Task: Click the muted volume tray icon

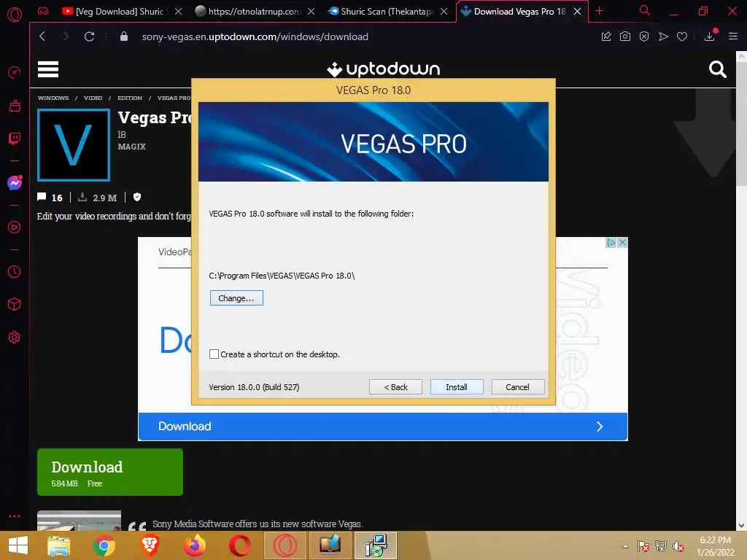Action: [678, 546]
